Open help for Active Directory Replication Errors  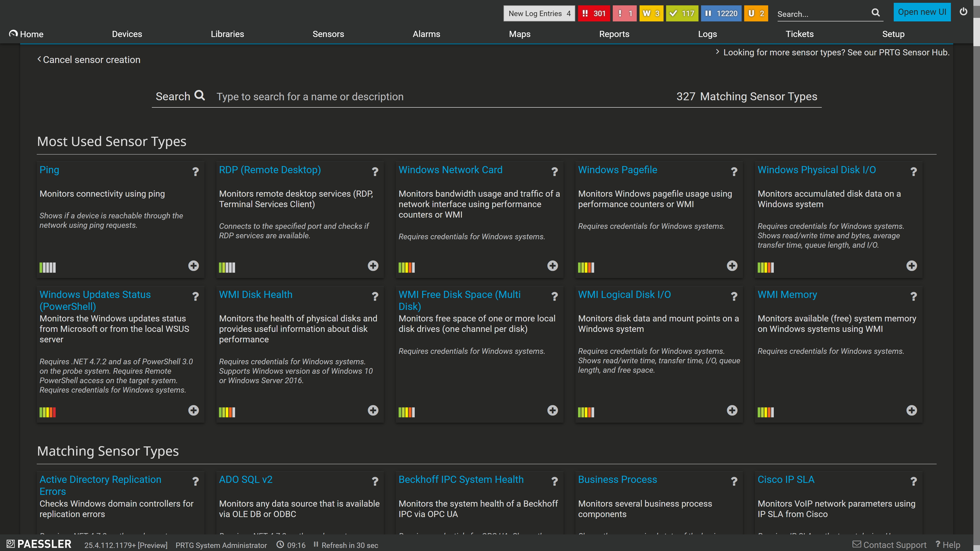coord(195,482)
